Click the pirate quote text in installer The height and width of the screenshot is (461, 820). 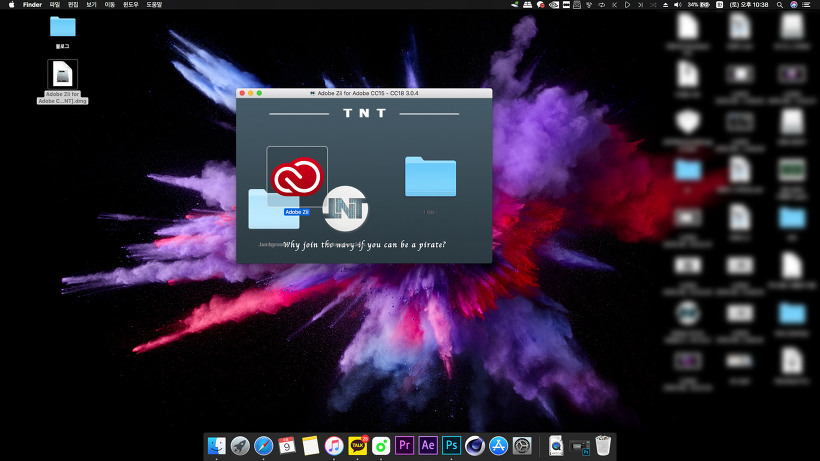[x=365, y=244]
